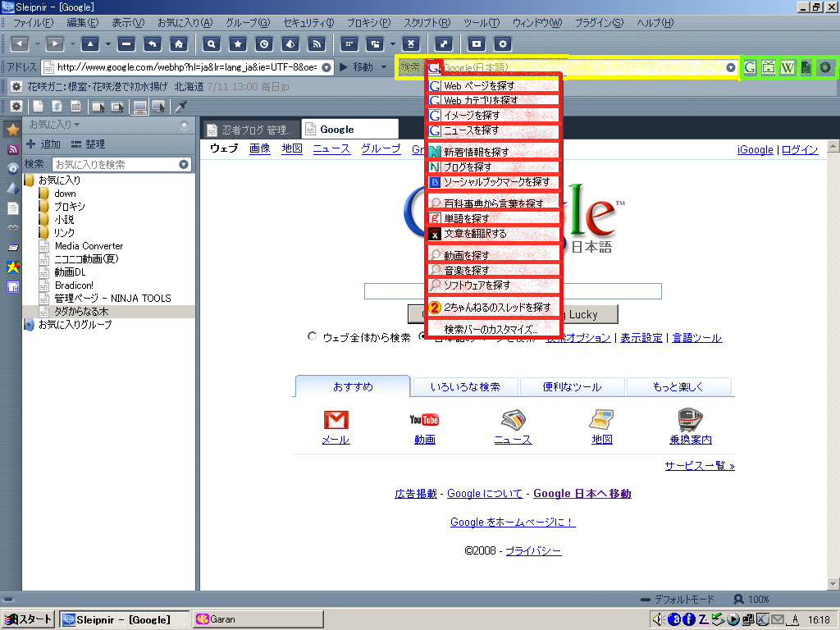Screen dimensions: 840x630
Task: Click the stop (minus bar) toolbar button
Action: pos(126,44)
